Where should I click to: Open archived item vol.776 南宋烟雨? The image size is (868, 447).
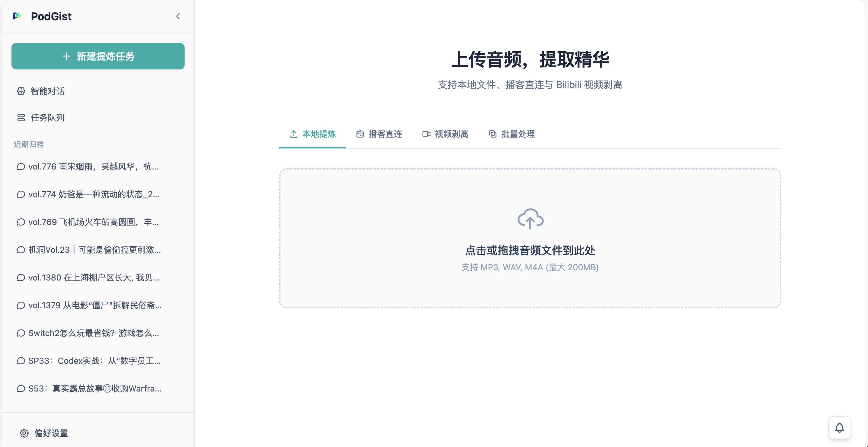(93, 166)
